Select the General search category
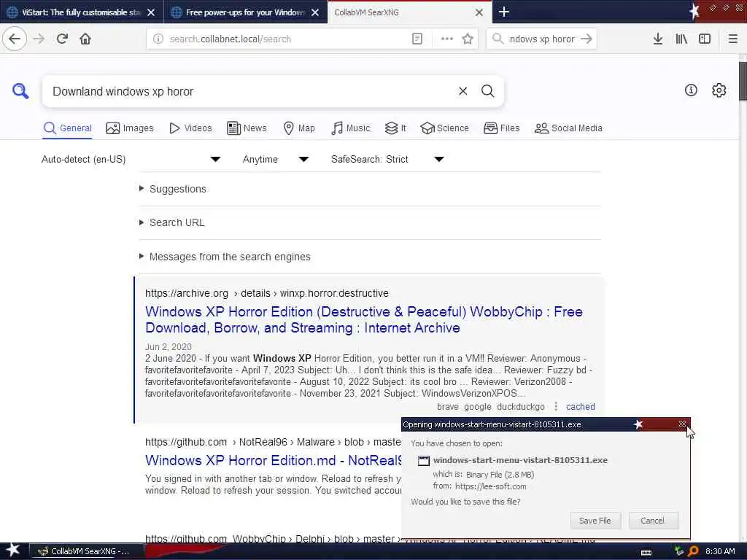This screenshot has width=747, height=560. pos(67,128)
